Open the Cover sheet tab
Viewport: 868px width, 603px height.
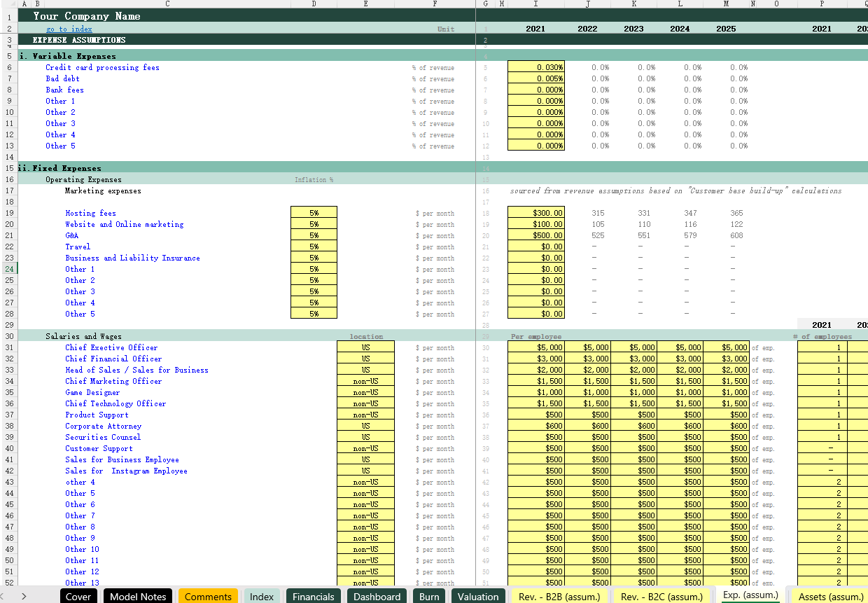[78, 596]
